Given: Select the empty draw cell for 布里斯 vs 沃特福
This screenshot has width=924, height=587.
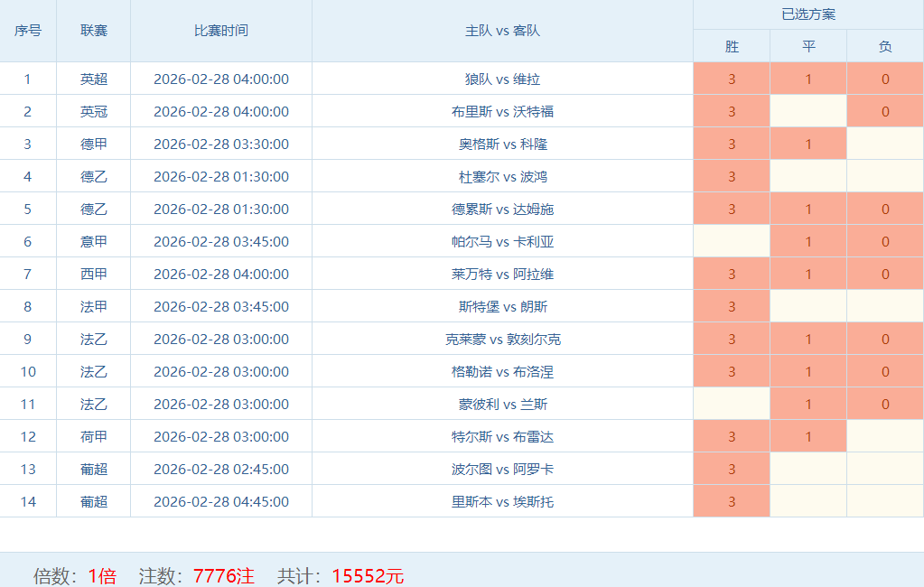Looking at the screenshot, I should tap(808, 111).
